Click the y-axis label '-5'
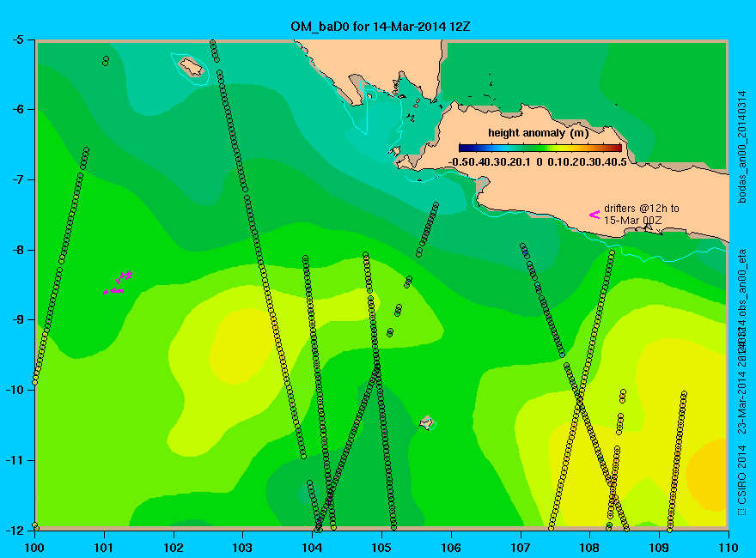Image resolution: width=756 pixels, height=558 pixels. [16, 39]
